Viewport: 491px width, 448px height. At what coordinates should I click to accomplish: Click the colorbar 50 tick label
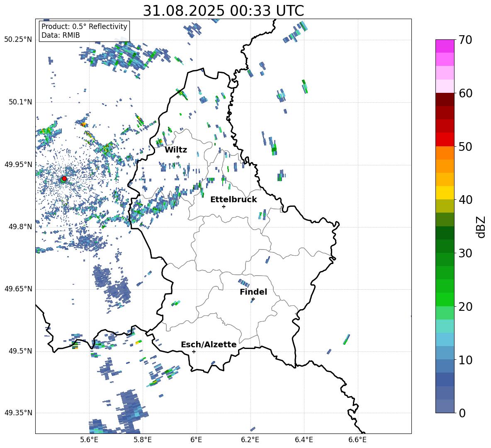pyautogui.click(x=465, y=147)
